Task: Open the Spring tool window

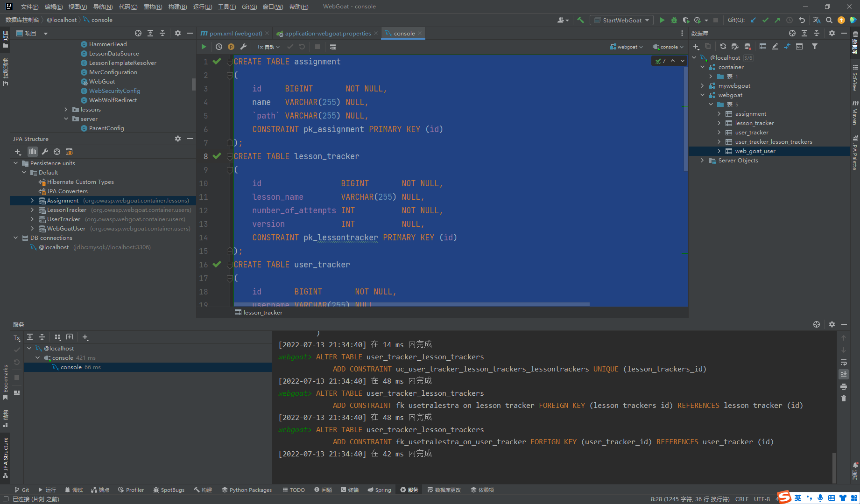Action: click(379, 490)
